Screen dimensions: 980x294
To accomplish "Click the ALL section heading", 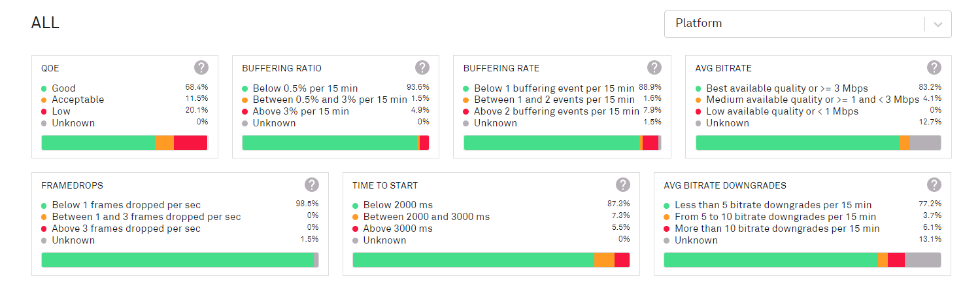I will pyautogui.click(x=45, y=23).
